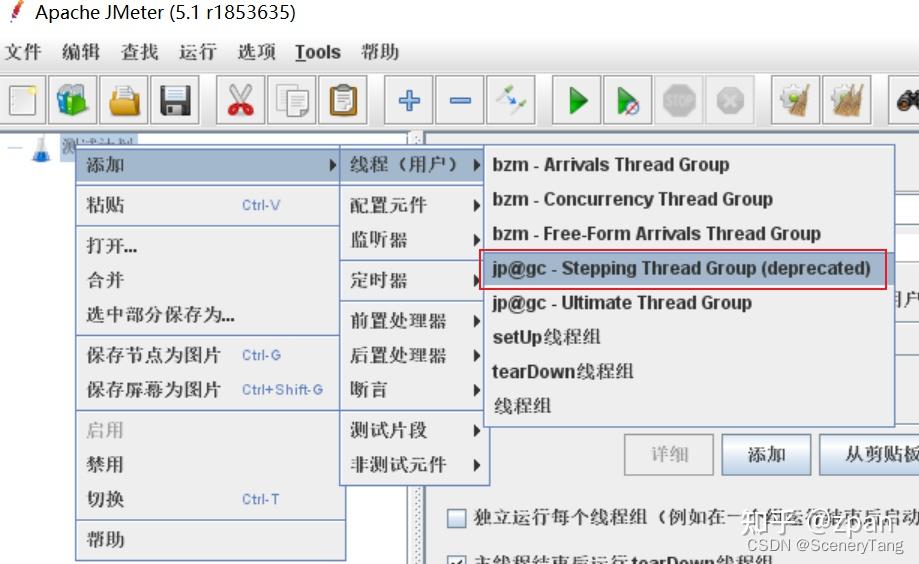Toggle 主线程结束后运行tearDown线程组 checkbox
The width and height of the screenshot is (919, 564).
tap(457, 559)
